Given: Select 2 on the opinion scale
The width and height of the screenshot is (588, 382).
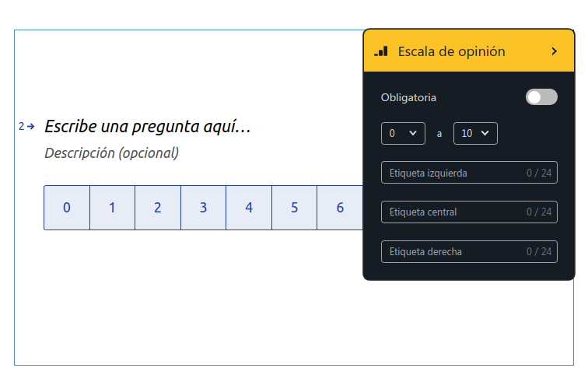Looking at the screenshot, I should tap(158, 208).
